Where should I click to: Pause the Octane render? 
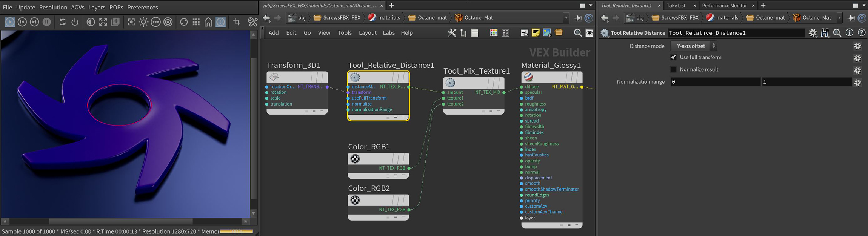(x=46, y=22)
